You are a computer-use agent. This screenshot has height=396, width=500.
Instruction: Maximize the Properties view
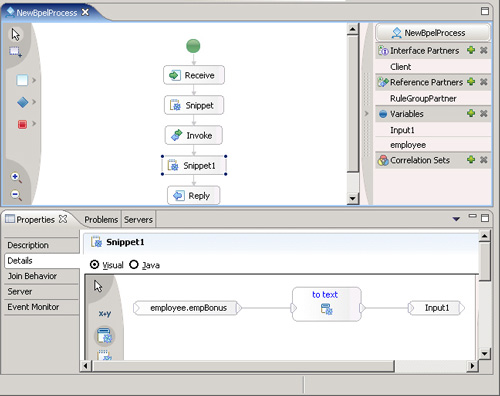(485, 218)
